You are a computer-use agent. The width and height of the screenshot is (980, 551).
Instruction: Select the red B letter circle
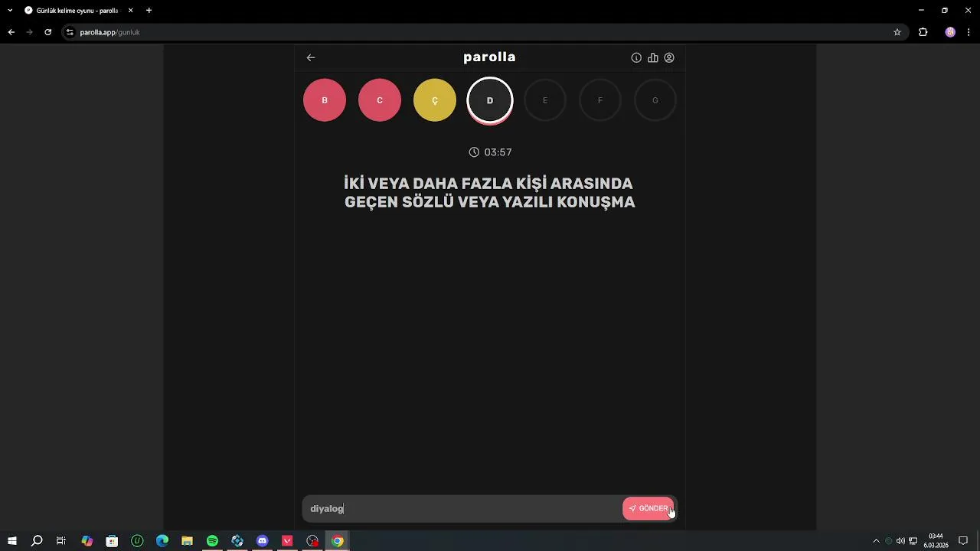tap(325, 100)
